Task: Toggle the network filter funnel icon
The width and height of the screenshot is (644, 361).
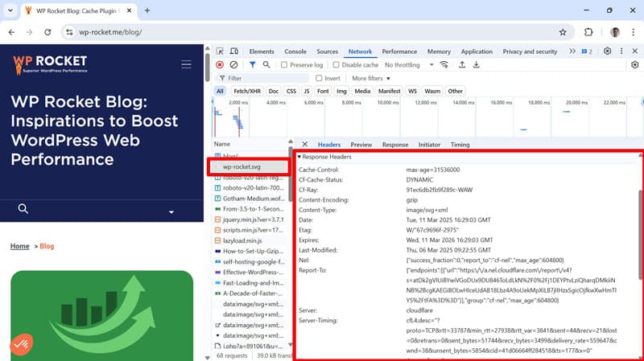Action: [252, 65]
